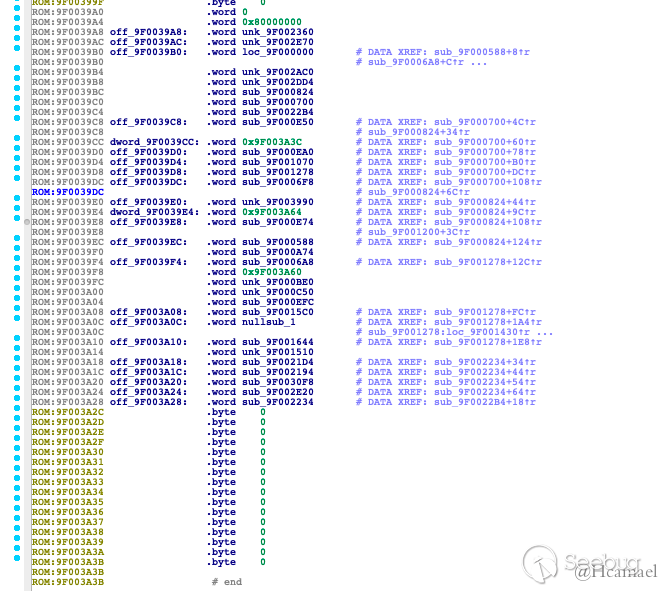Click the value 0x9F003A3C

[272, 142]
